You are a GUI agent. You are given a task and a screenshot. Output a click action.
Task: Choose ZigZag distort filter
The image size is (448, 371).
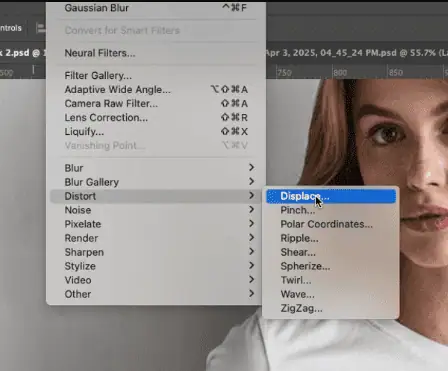(331, 308)
